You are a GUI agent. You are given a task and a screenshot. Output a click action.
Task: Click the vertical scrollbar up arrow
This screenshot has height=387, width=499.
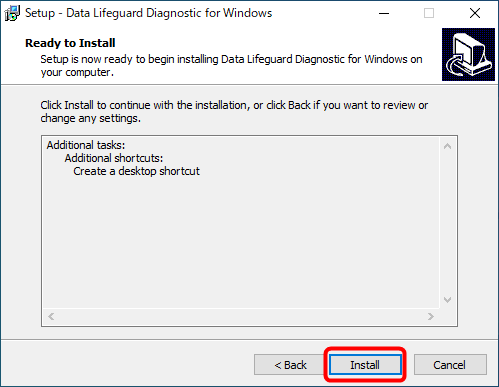click(448, 146)
